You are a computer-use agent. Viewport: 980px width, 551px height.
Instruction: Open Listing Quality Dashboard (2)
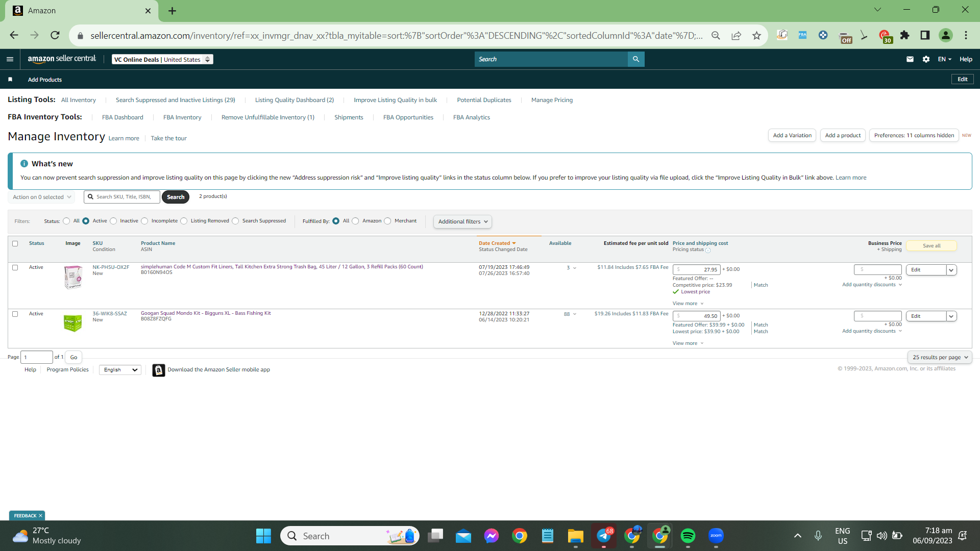295,100
